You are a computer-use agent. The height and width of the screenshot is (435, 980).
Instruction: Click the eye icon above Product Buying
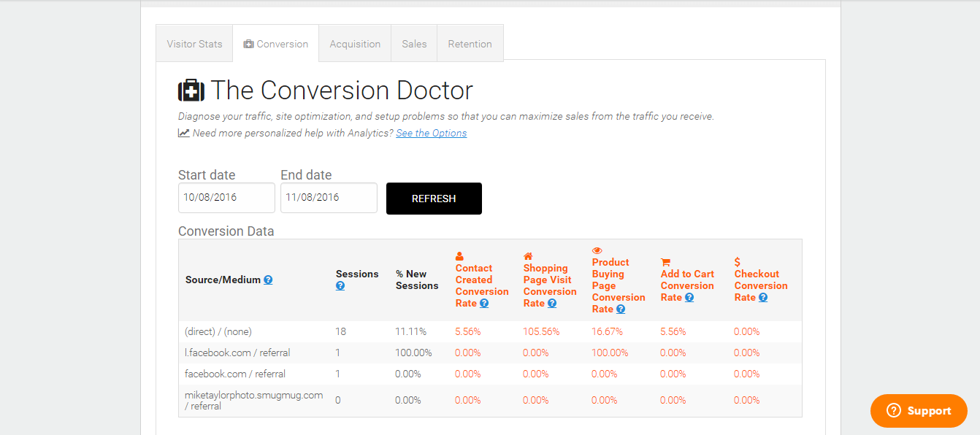pos(597,250)
